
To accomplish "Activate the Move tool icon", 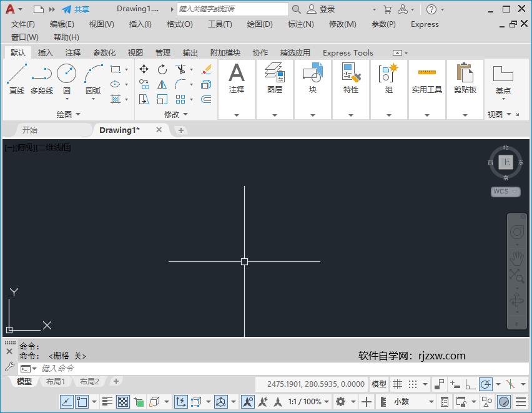I will 144,69.
